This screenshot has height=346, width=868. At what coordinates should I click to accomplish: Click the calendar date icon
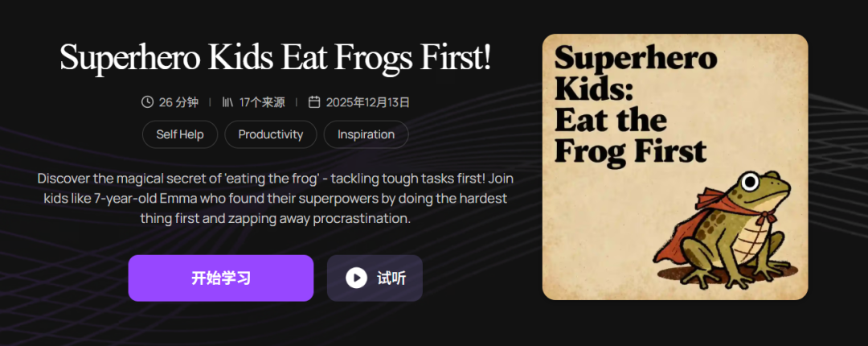pyautogui.click(x=314, y=102)
